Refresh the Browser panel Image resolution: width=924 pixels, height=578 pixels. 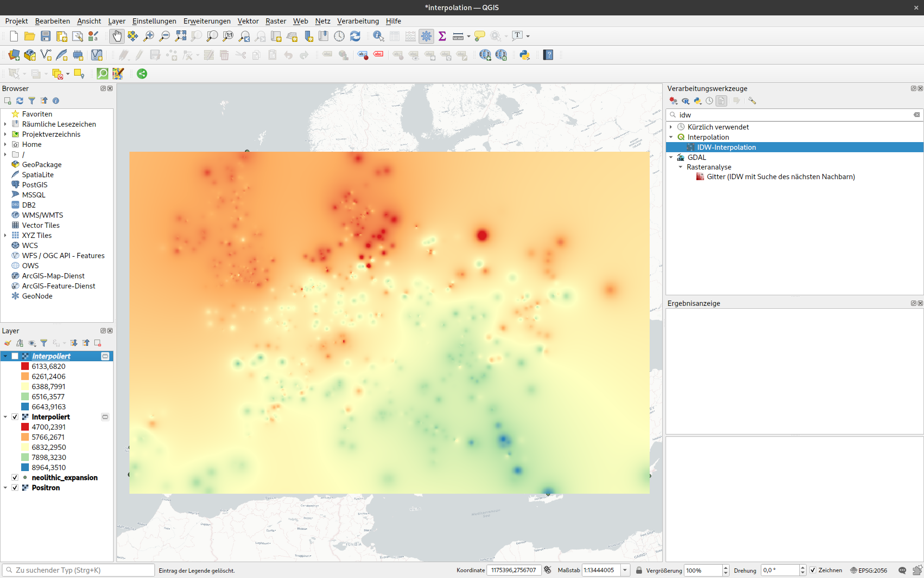(x=20, y=101)
